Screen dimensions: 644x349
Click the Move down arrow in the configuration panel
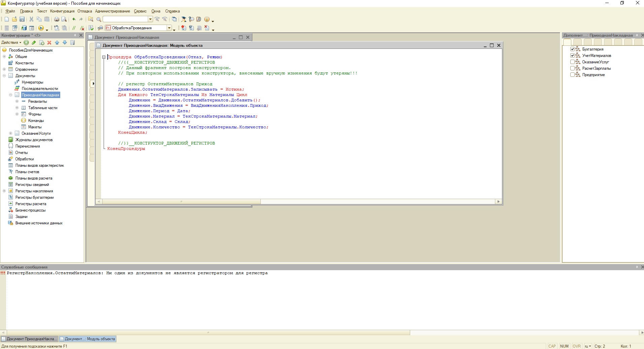click(x=65, y=42)
